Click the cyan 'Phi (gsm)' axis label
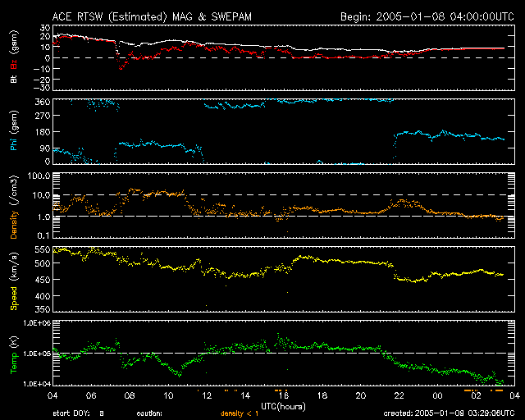This screenshot has width=525, height=420. (14, 130)
